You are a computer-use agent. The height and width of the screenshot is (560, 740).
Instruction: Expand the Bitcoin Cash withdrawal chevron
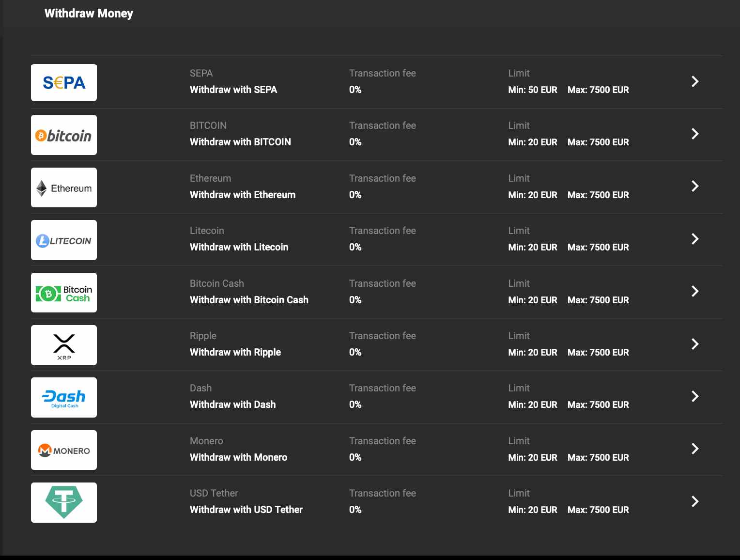695,291
